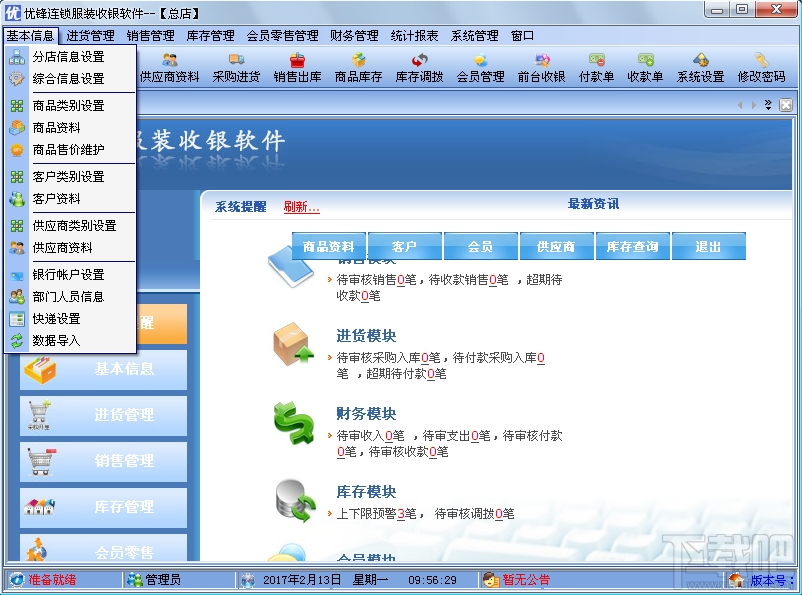This screenshot has height=595, width=802.
Task: Click the 修改密码 key icon
Action: pos(762,60)
